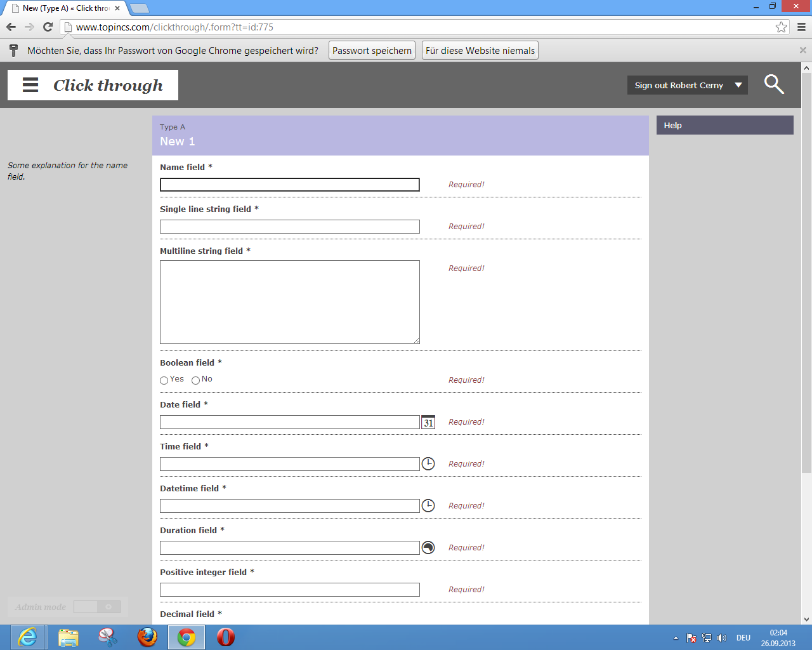Reload the page in Chrome
This screenshot has width=812, height=650.
click(48, 27)
